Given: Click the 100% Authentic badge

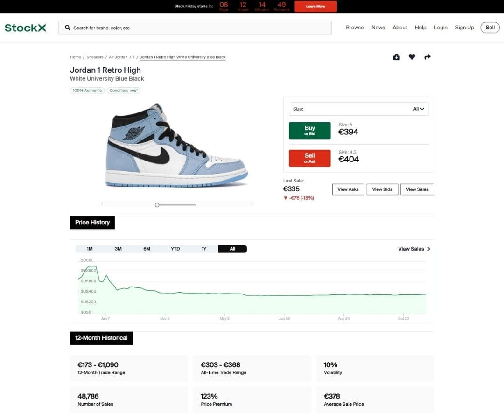Looking at the screenshot, I should tap(87, 91).
